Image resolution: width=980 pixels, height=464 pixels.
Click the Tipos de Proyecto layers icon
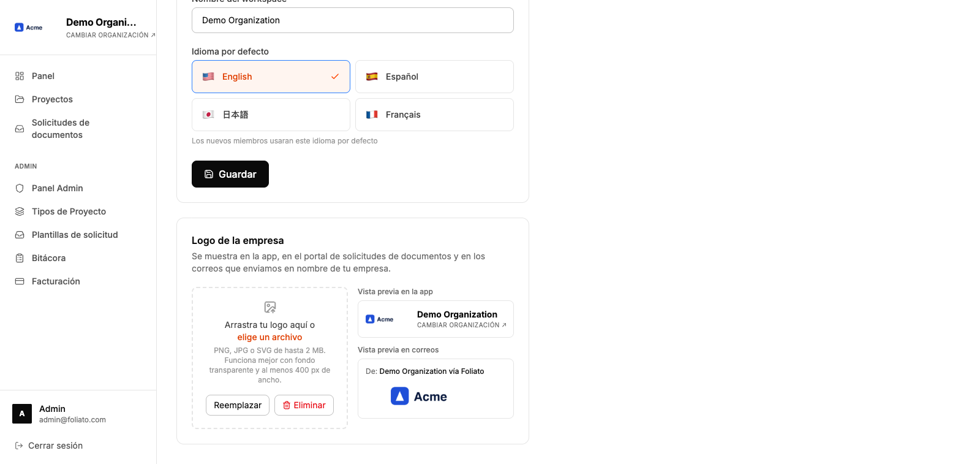pyautogui.click(x=20, y=211)
